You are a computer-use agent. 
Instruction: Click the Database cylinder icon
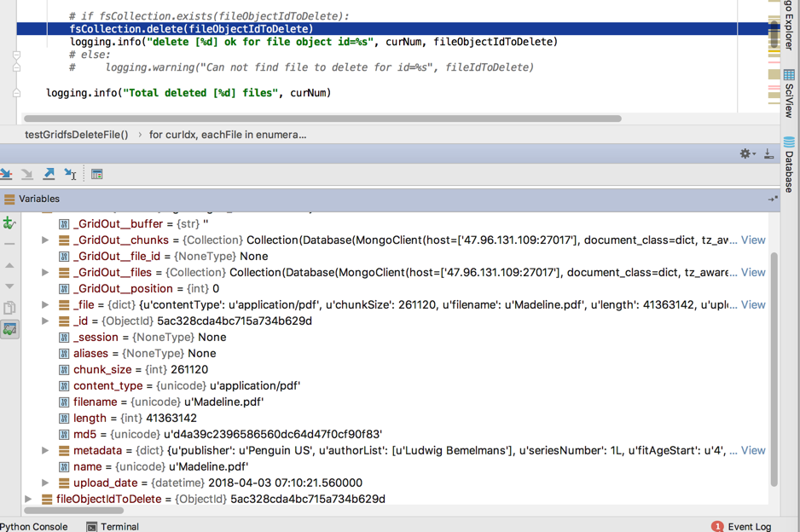[x=789, y=142]
